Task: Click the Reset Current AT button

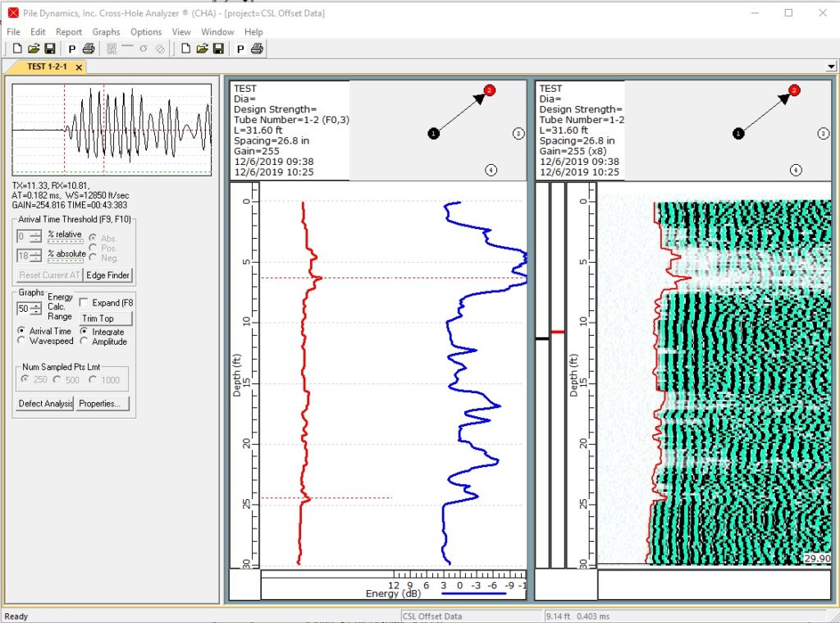Action: [x=49, y=275]
